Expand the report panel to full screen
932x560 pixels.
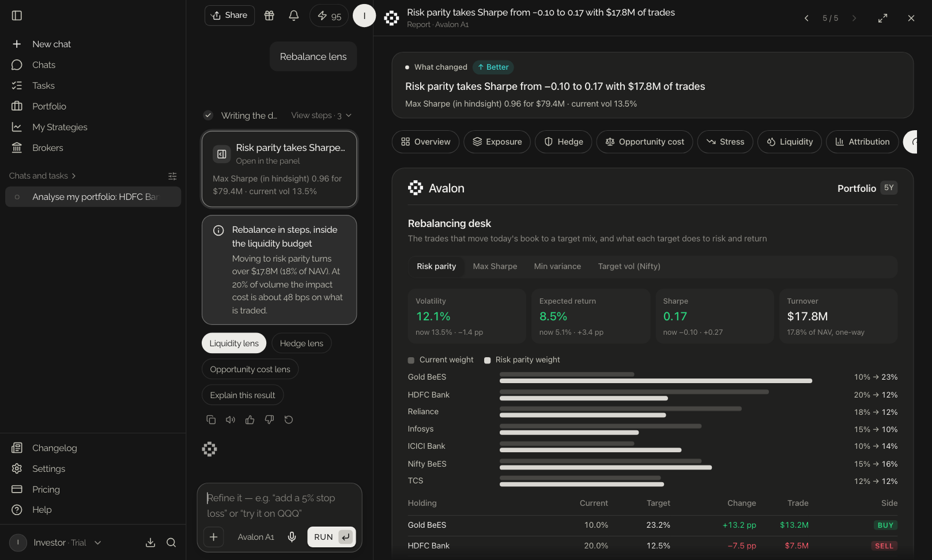[x=883, y=18]
